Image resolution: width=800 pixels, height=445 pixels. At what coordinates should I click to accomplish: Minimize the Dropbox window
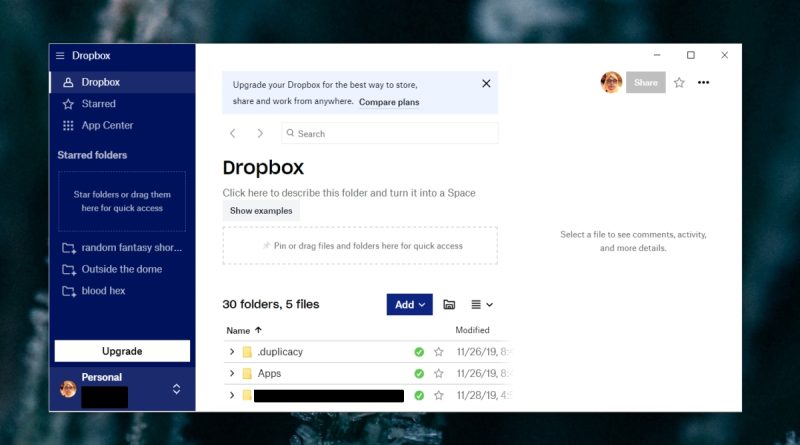pyautogui.click(x=657, y=55)
